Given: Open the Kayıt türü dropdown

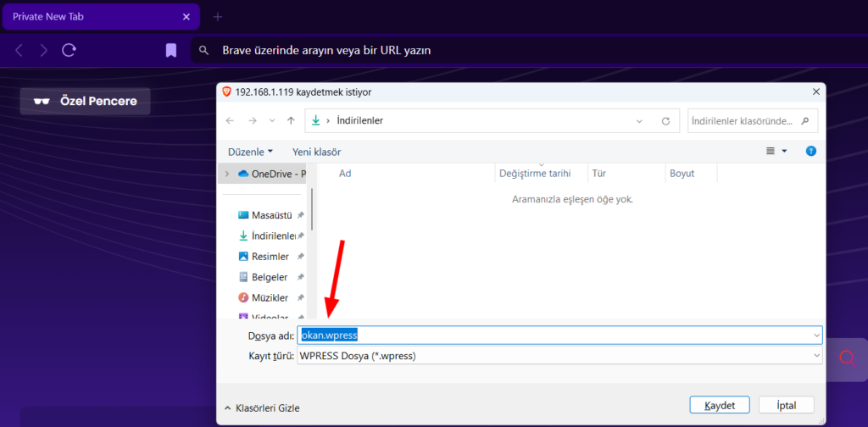Looking at the screenshot, I should (x=559, y=357).
